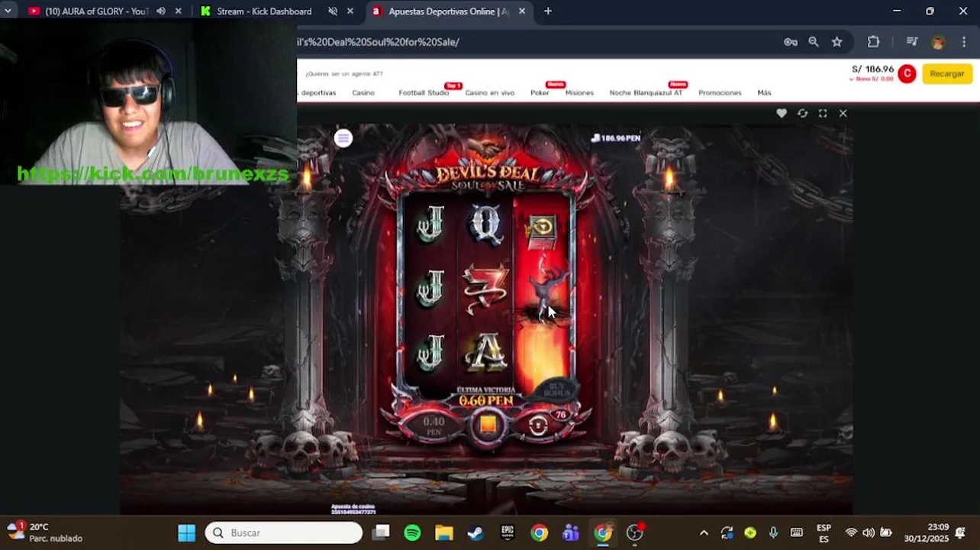Open the OBS Studio taskbar icon

(635, 532)
